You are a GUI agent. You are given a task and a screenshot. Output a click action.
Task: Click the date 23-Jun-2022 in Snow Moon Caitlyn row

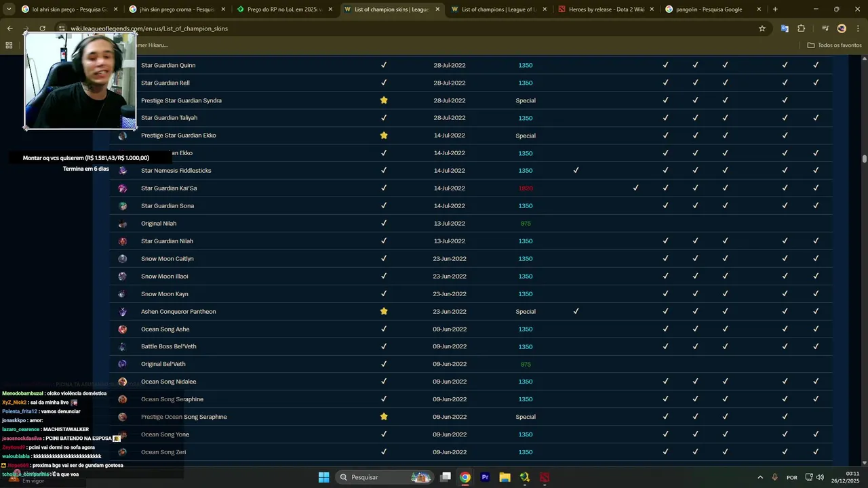[450, 259]
